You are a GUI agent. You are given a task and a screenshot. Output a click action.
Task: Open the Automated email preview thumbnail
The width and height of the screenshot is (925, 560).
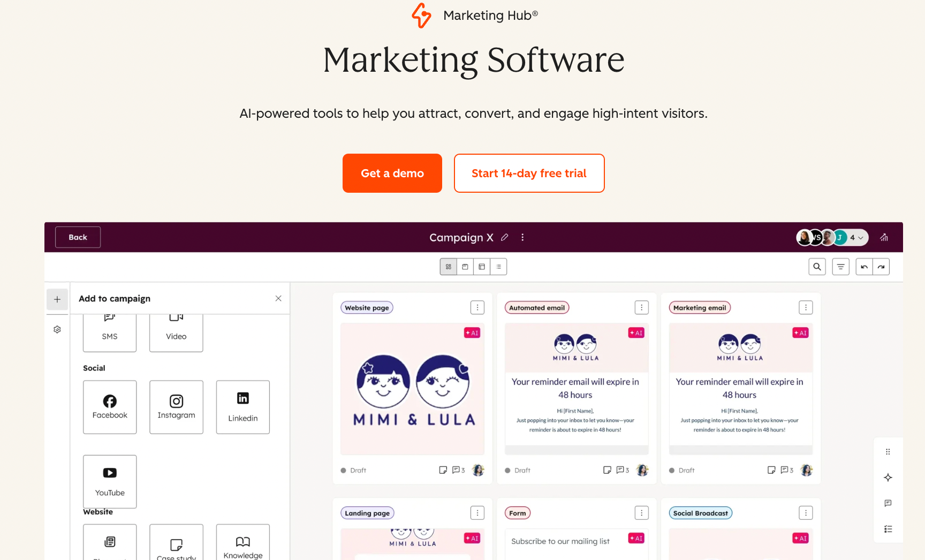tap(577, 389)
